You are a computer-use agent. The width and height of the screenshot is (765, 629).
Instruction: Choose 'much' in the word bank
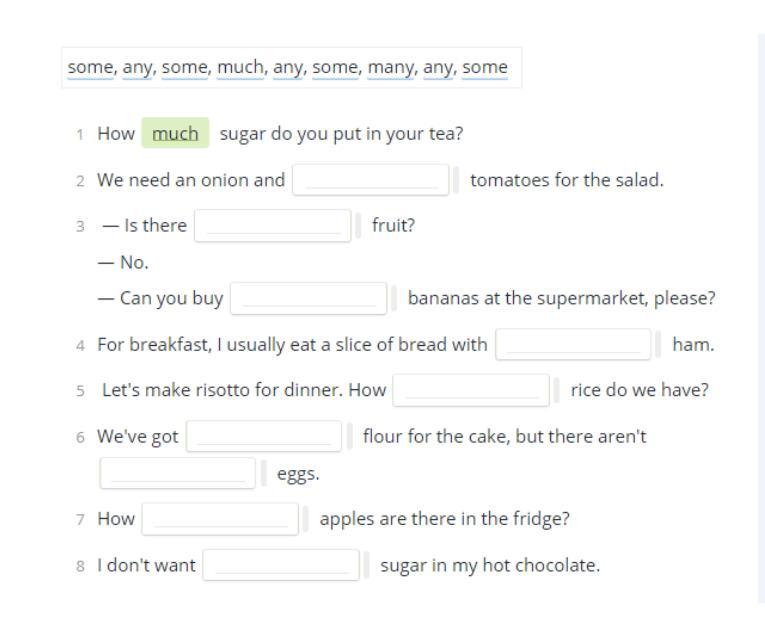[x=241, y=67]
